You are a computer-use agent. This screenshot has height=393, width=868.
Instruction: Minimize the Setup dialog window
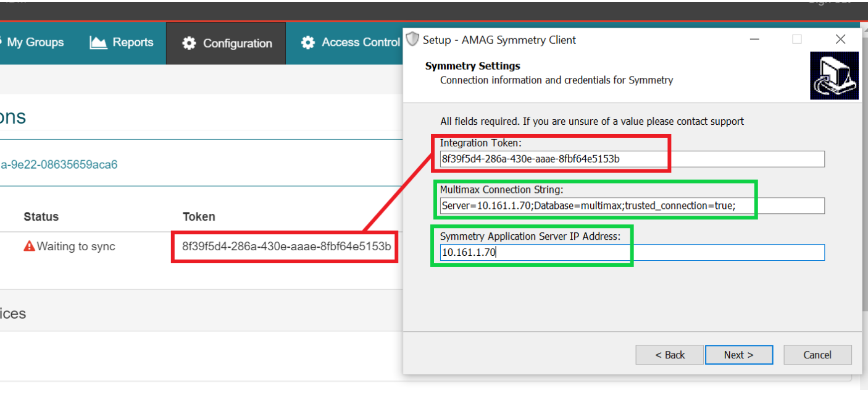point(755,40)
